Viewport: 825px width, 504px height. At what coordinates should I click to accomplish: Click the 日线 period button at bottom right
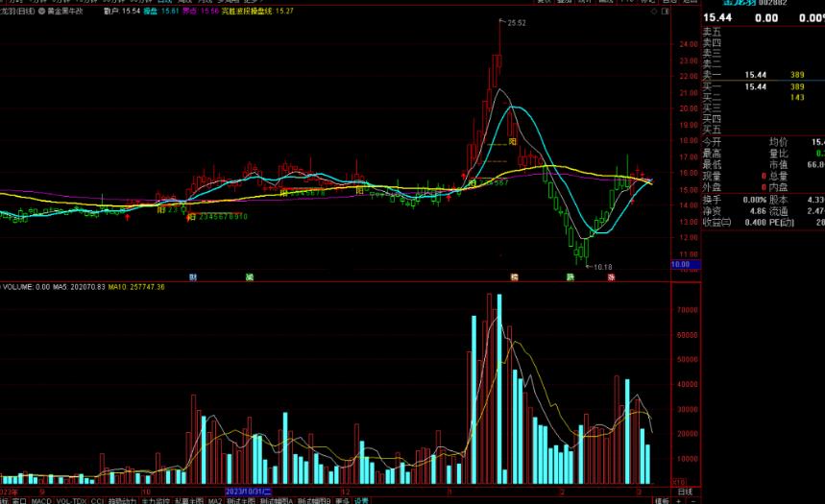click(x=685, y=492)
